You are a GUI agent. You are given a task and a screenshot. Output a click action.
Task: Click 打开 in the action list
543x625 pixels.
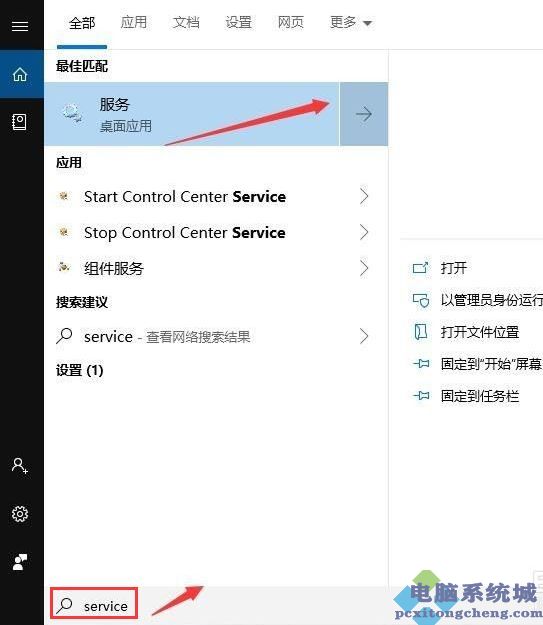(454, 268)
